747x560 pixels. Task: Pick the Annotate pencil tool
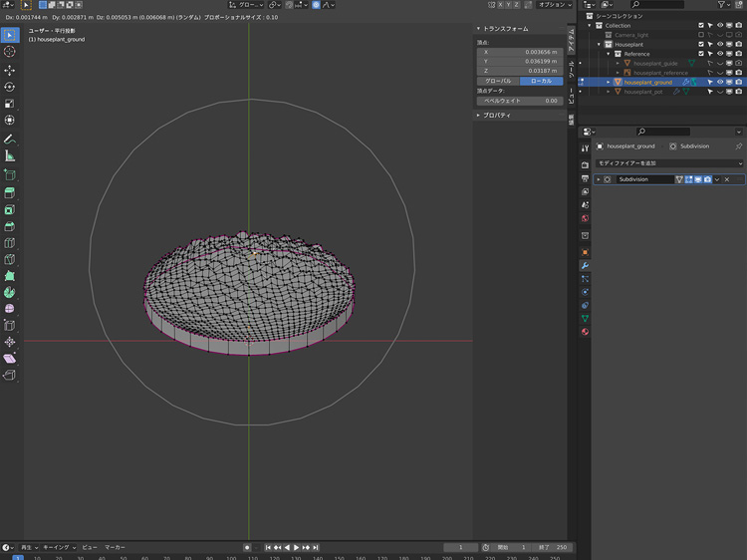(x=10, y=139)
